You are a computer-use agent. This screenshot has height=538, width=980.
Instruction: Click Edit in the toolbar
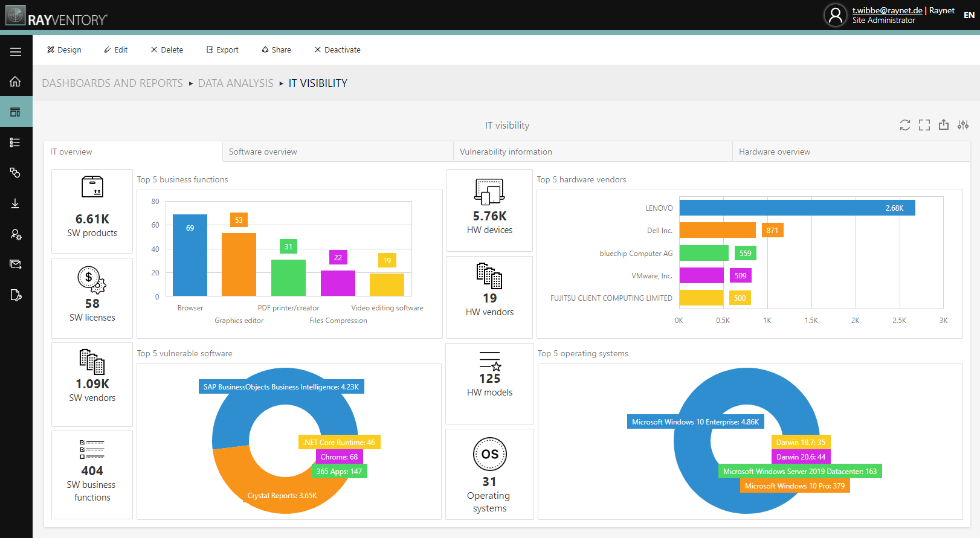tap(116, 50)
